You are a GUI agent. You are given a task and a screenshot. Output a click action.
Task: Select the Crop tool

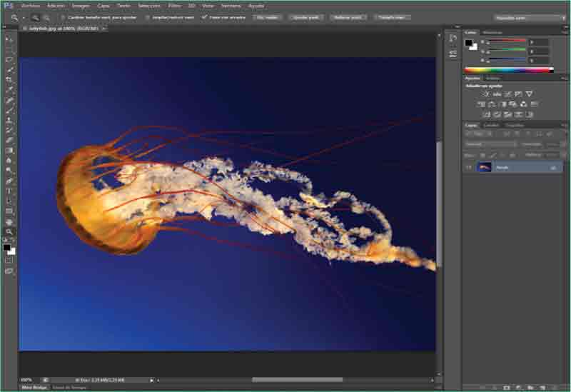pos(9,80)
